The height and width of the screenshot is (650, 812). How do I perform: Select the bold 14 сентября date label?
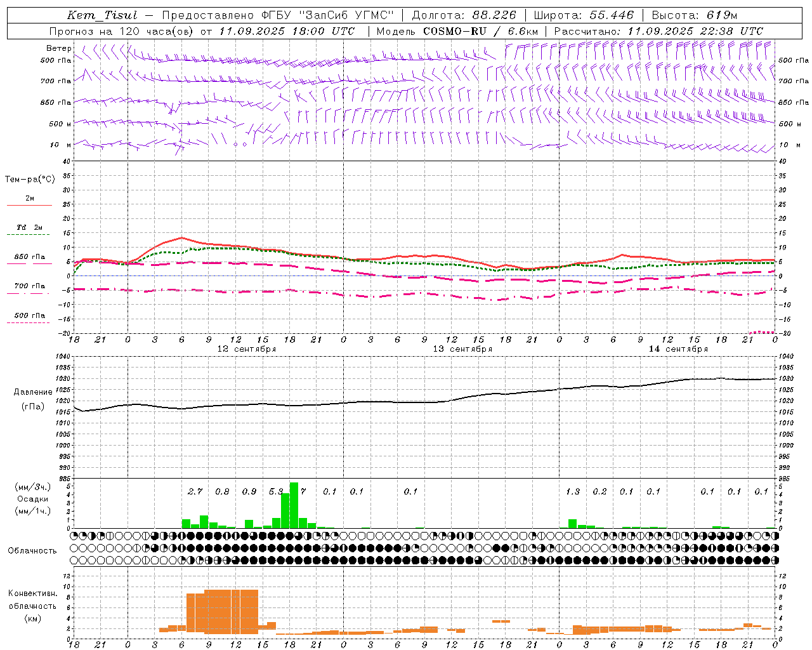678,349
